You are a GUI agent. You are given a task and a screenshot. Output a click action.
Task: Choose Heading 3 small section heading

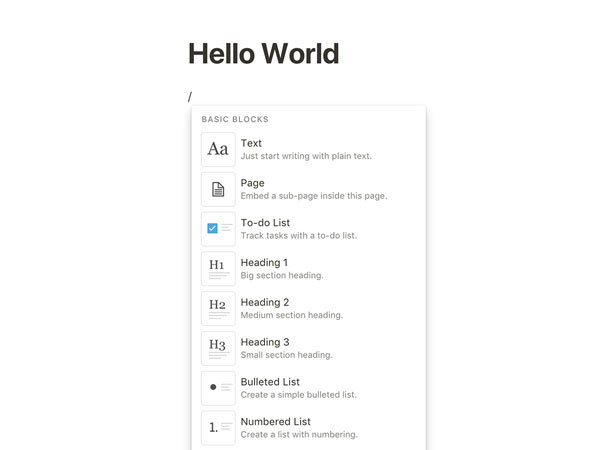(x=308, y=348)
